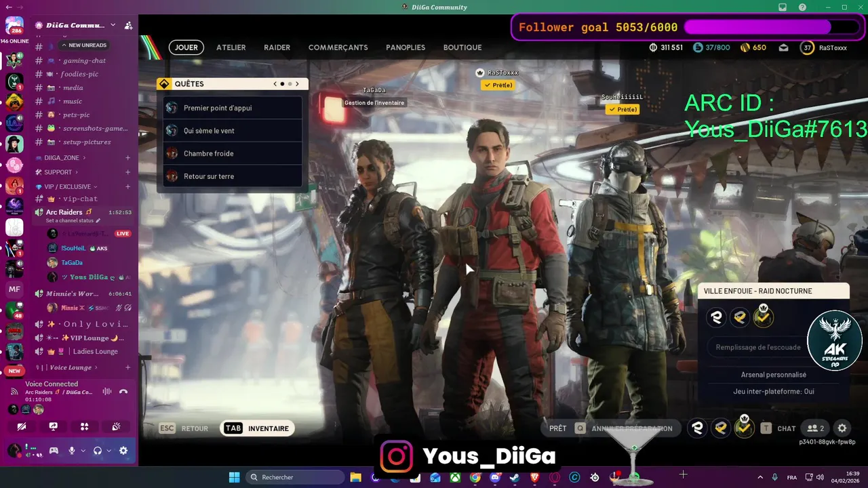
Task: Open squad members icon showing 2
Action: click(x=816, y=428)
